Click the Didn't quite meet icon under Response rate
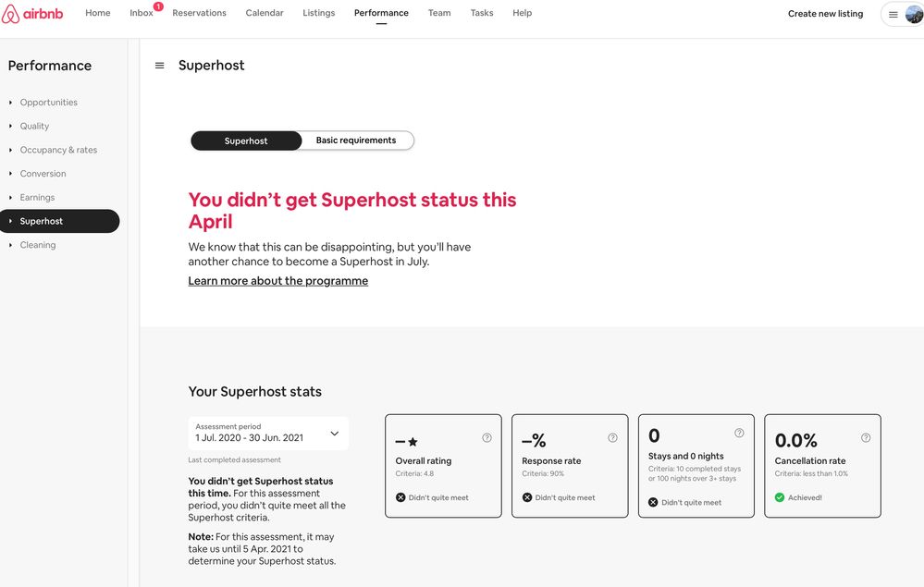Image resolution: width=924 pixels, height=587 pixels. pos(526,496)
